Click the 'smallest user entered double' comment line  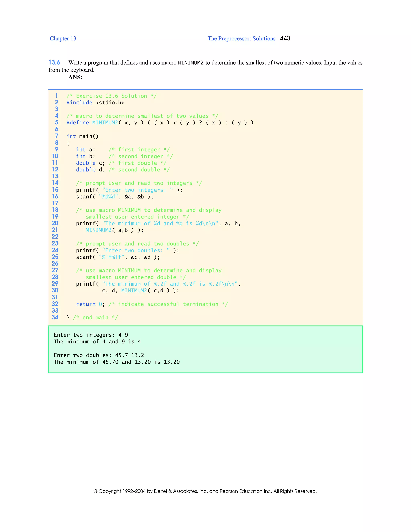[136, 277]
